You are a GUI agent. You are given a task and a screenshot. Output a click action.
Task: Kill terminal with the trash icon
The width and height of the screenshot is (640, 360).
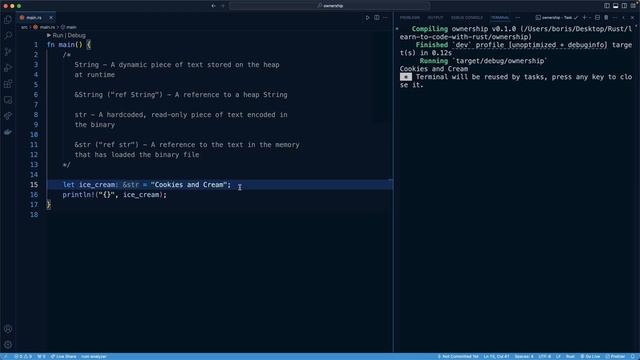[x=606, y=18]
